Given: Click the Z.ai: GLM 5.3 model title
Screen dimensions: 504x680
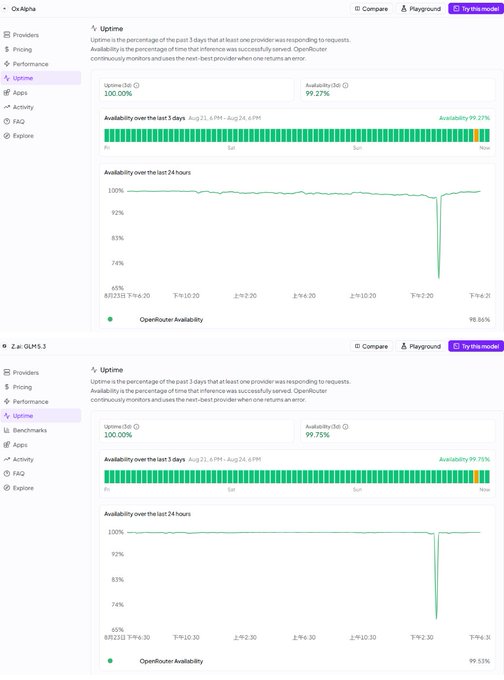Looking at the screenshot, I should click(x=29, y=346).
